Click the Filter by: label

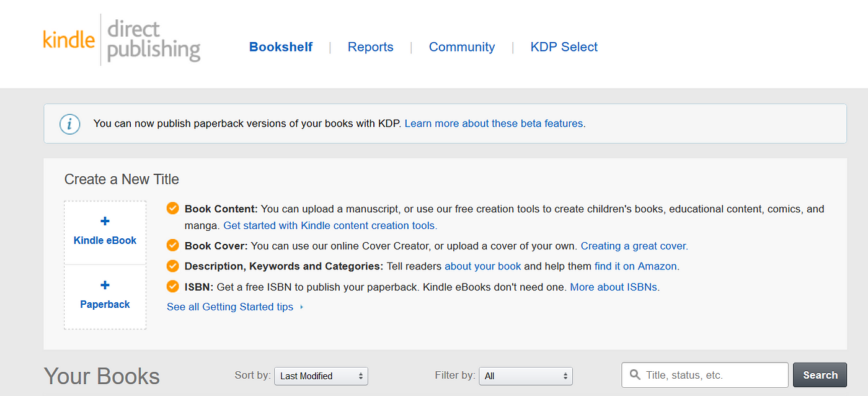pyautogui.click(x=455, y=375)
